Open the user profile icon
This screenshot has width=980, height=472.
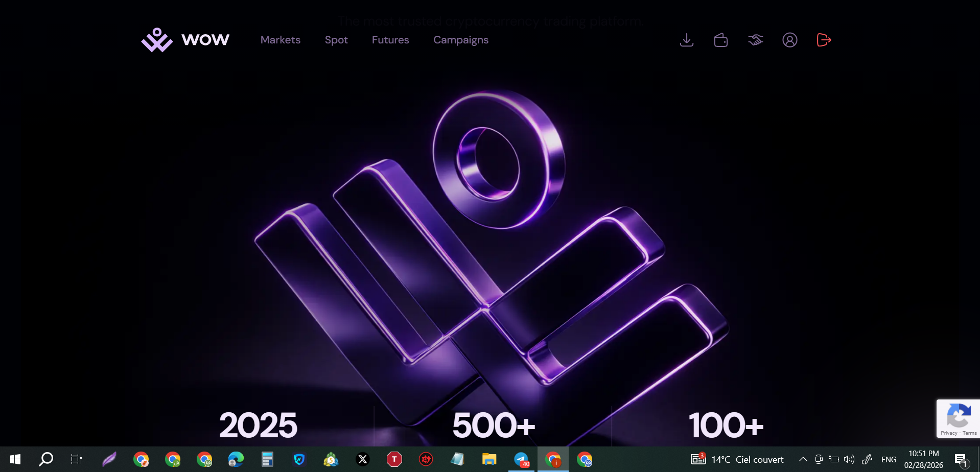pos(790,40)
